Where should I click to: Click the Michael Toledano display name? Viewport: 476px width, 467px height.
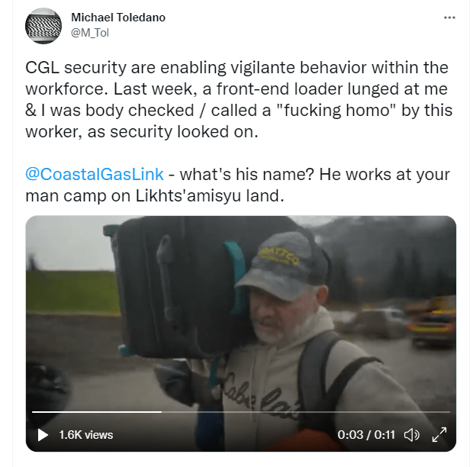click(118, 18)
